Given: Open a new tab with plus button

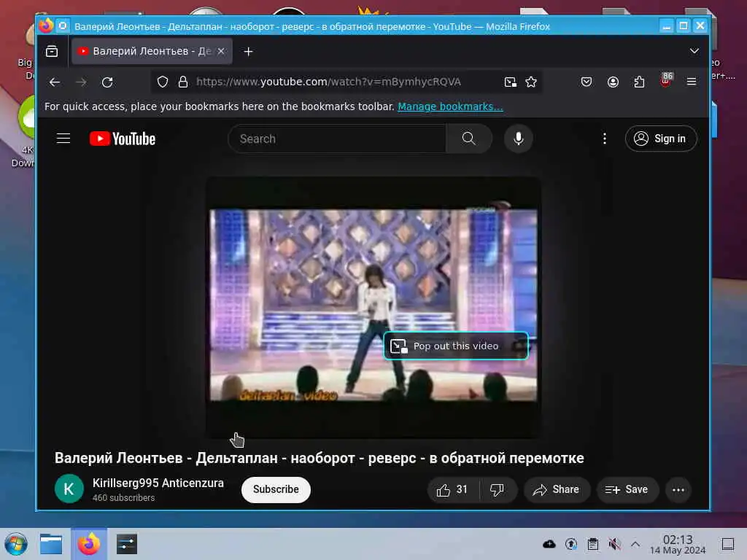Looking at the screenshot, I should pyautogui.click(x=248, y=52).
